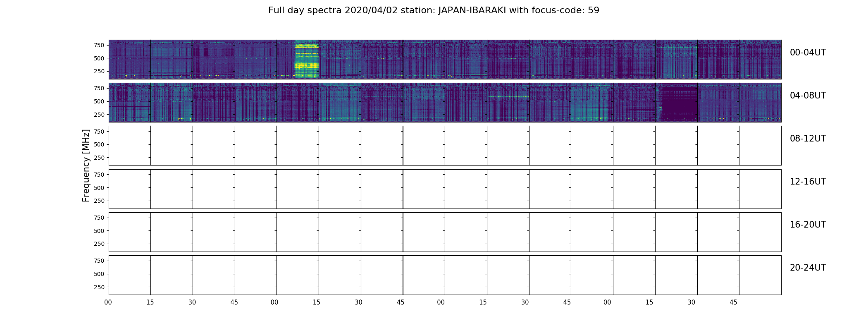Click the 750 tick label of the 04-08UT row
Image resolution: width=868 pixels, height=331 pixels.
coord(99,88)
